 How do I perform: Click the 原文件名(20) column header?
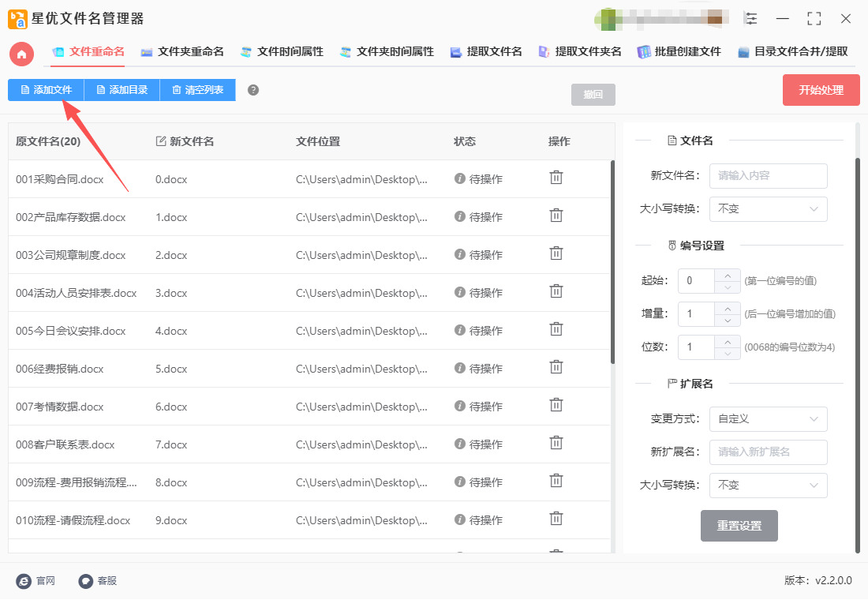(x=48, y=141)
